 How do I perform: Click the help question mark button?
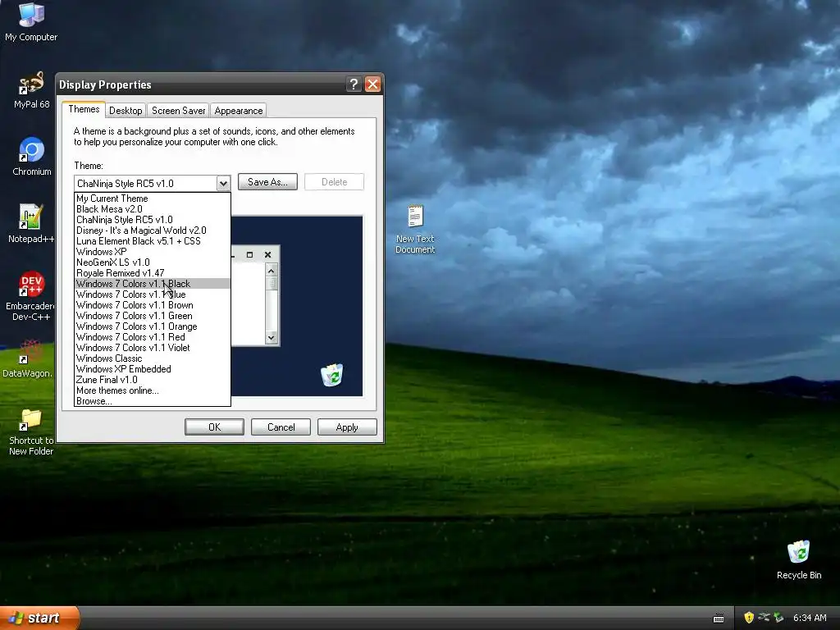pyautogui.click(x=353, y=84)
